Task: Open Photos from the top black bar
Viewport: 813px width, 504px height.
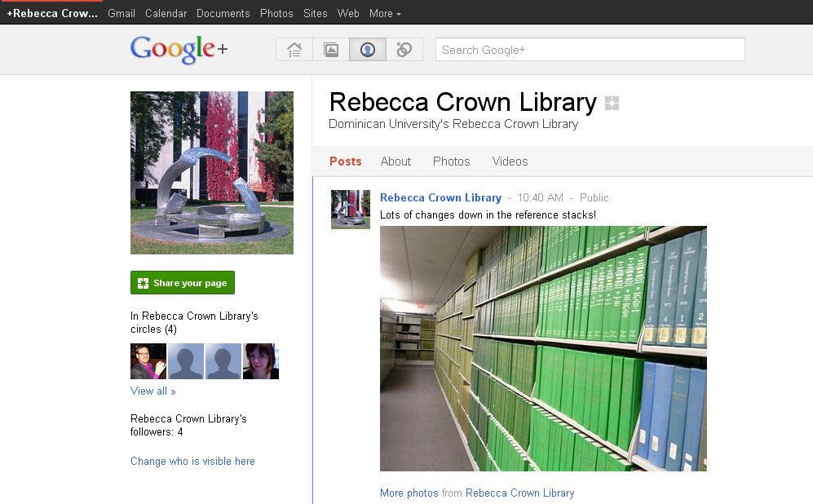Action: [x=276, y=14]
